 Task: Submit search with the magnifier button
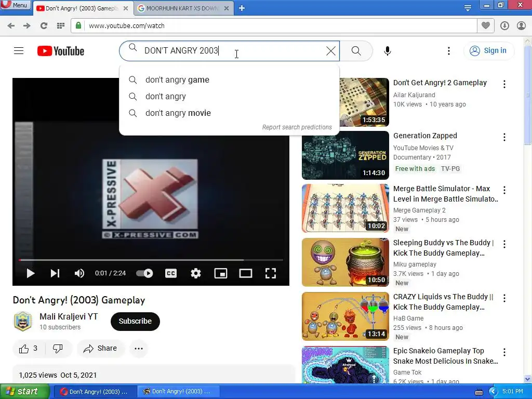356,51
